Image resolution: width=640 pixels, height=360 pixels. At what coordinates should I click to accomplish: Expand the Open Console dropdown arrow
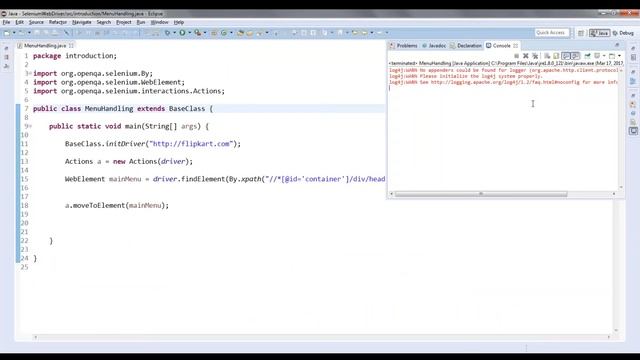pyautogui.click(x=619, y=56)
